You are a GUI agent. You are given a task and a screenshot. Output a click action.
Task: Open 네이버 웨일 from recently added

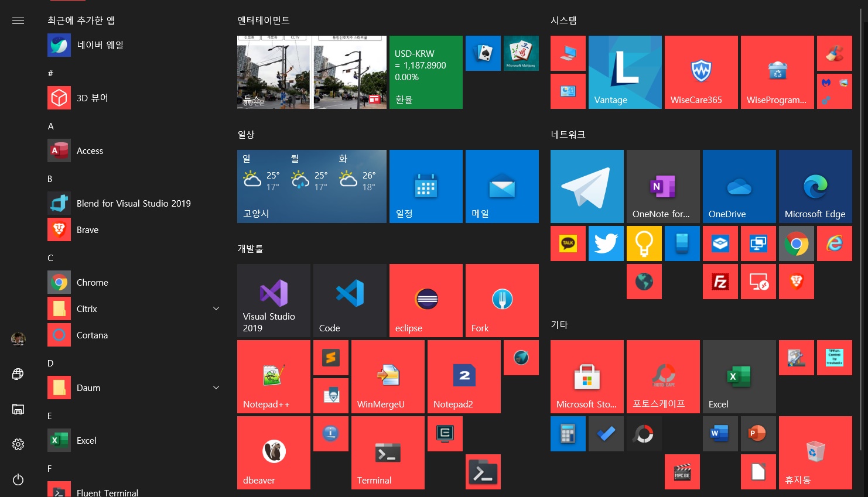point(134,45)
